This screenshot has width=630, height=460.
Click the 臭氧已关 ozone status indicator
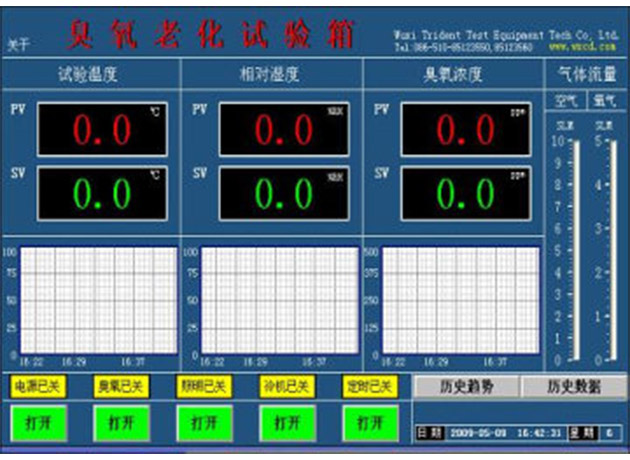[121, 386]
